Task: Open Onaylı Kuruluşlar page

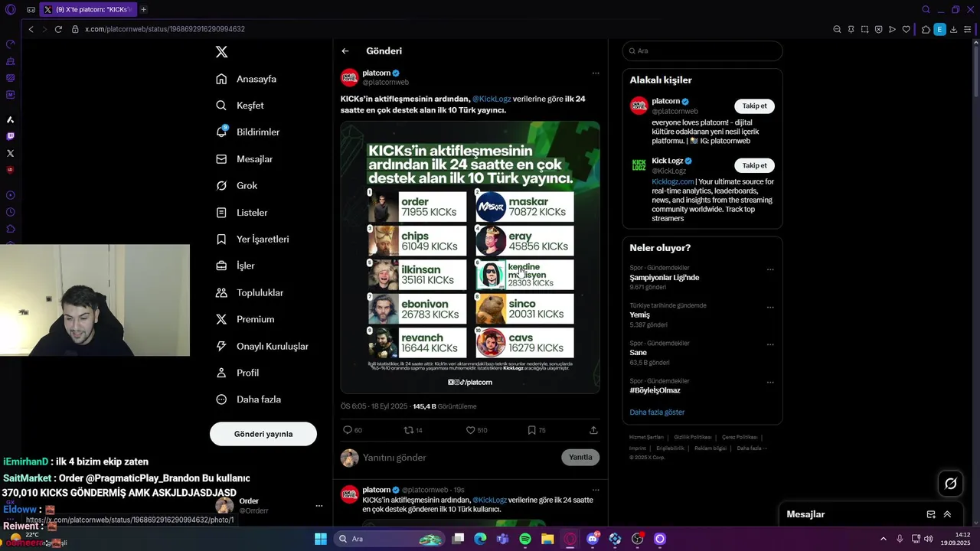Action: click(262, 346)
